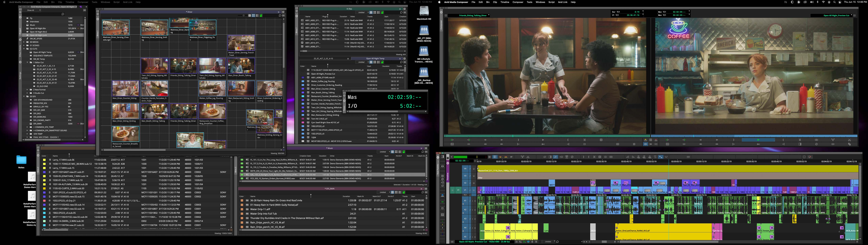Select Waitress_Diner_Serving_Cheeseburger thumbnail in Diner bin

pos(116,28)
